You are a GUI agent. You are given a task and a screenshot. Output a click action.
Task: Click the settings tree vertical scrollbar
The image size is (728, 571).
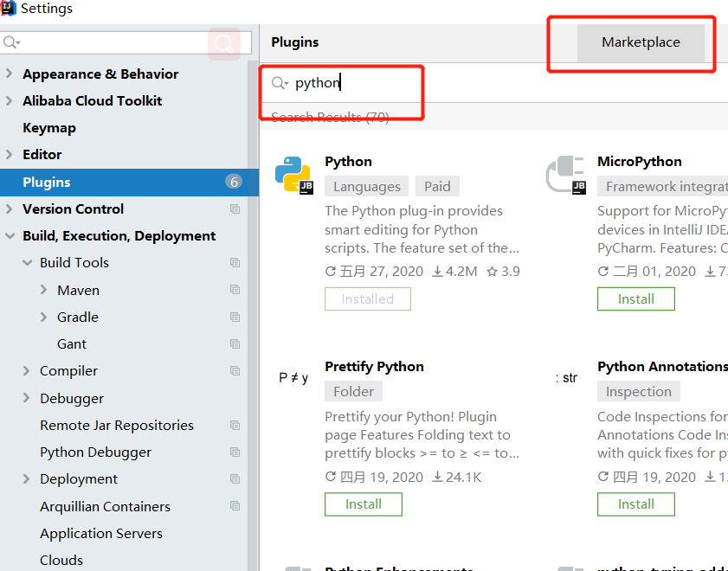click(x=253, y=316)
